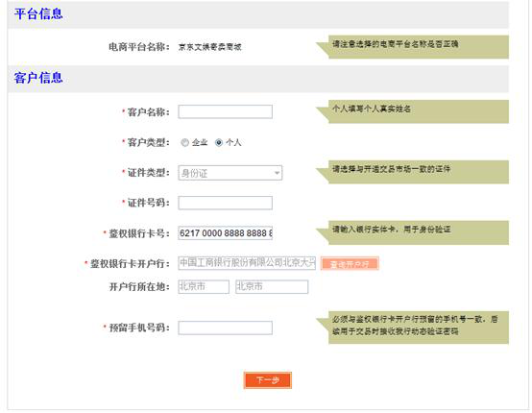The image size is (532, 413).
Task: Click the 客户名称 text input field
Action: click(226, 112)
